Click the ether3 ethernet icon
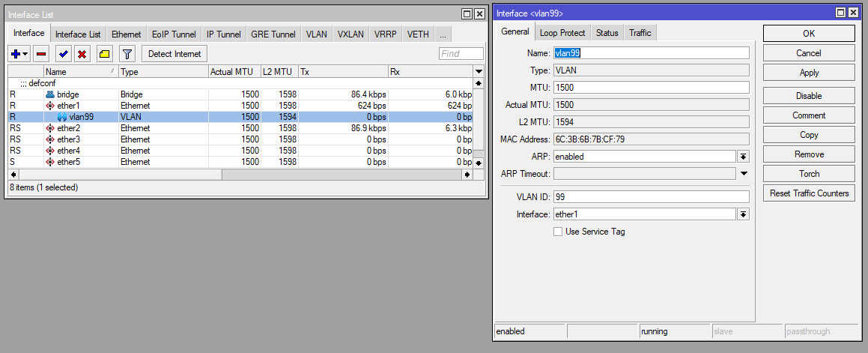 tap(50, 139)
